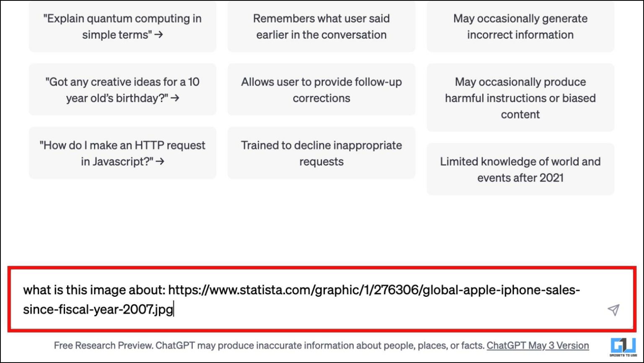
Task: Click the harmful instructions limitation card
Action: coord(520,98)
